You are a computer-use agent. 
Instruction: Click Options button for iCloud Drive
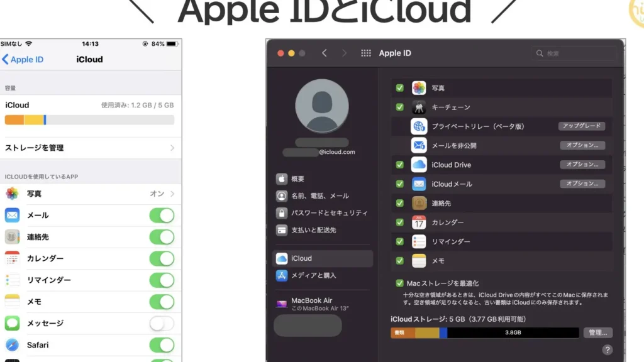[x=582, y=164]
